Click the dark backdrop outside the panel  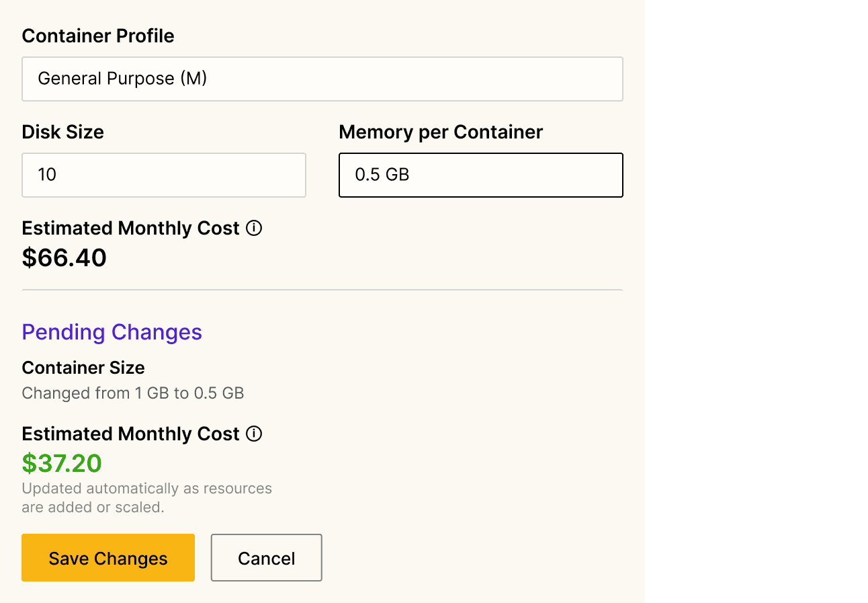click(756, 303)
